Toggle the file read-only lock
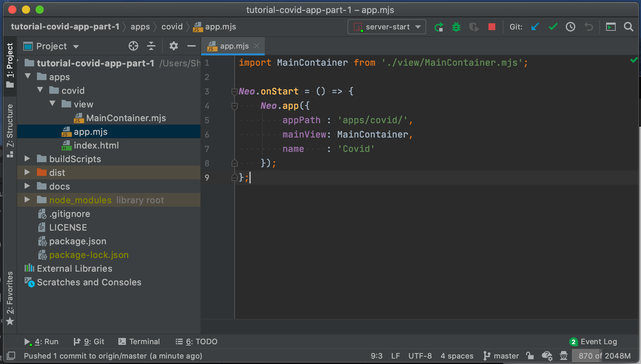641x364 pixels. [x=529, y=356]
